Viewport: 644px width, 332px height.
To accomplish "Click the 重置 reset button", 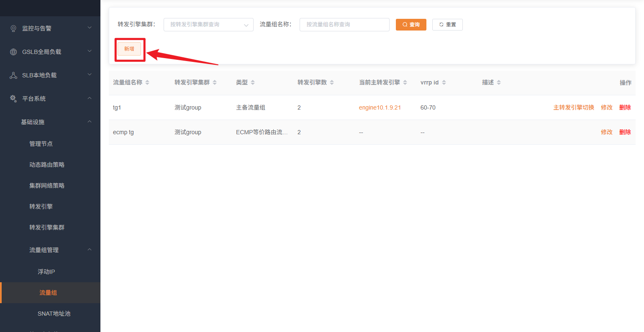I will (447, 25).
